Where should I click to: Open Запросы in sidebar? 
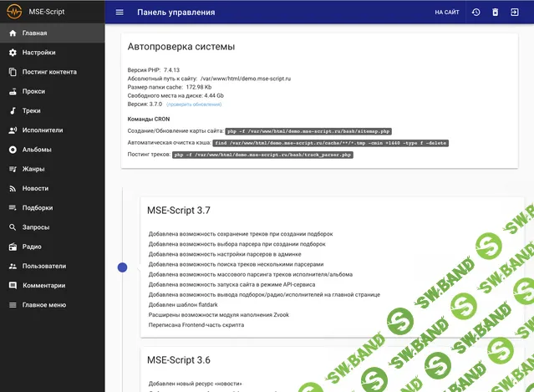(53, 227)
